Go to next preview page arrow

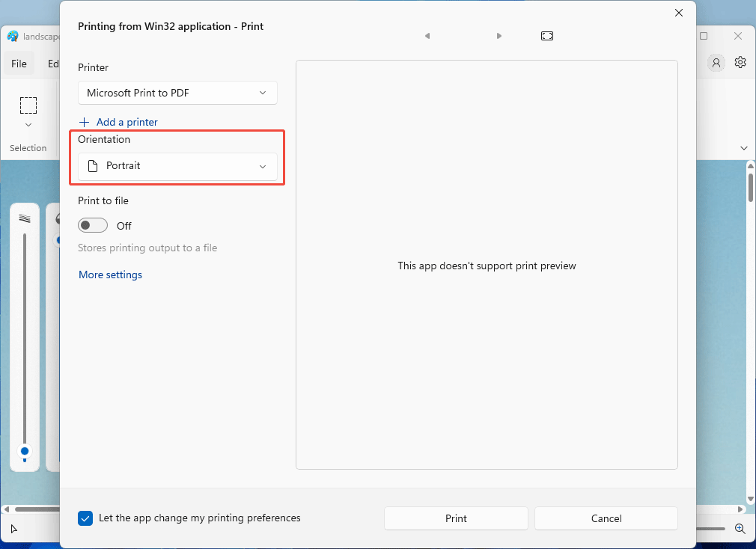click(x=499, y=36)
